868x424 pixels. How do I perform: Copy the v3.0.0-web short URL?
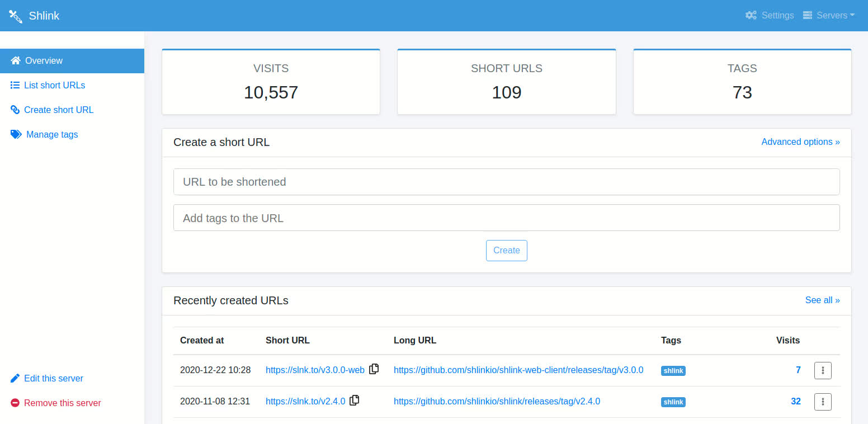click(374, 369)
